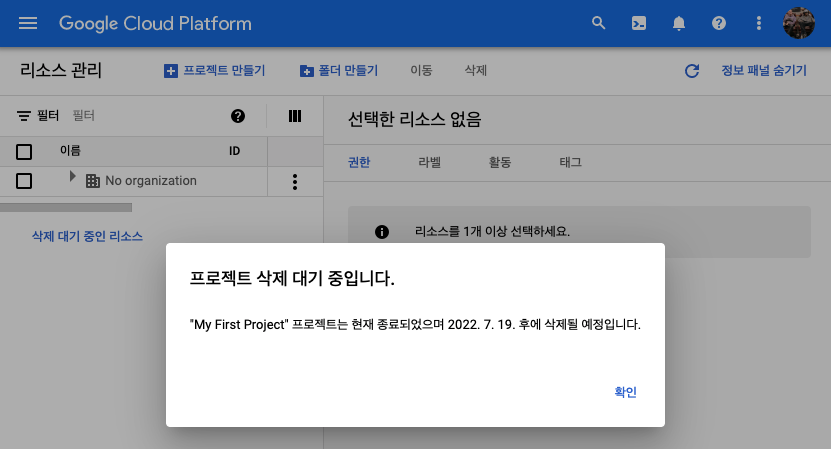The image size is (831, 449).
Task: Switch to the 태그 tab
Action: click(x=571, y=162)
